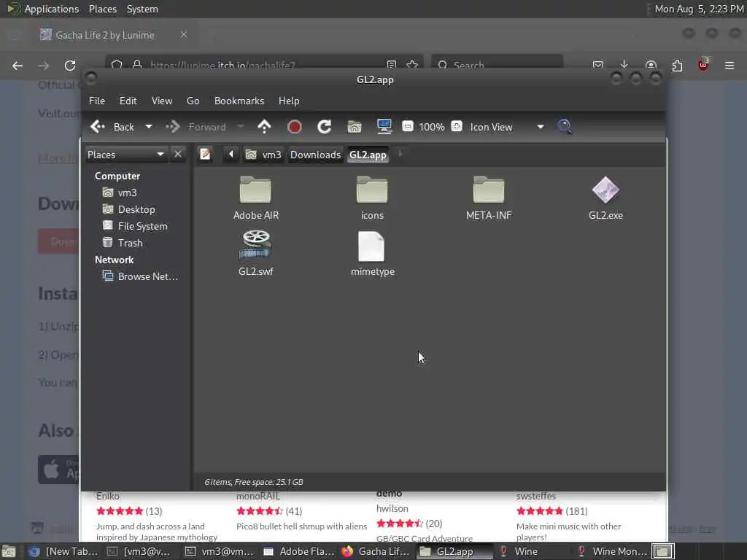Image resolution: width=747 pixels, height=560 pixels.
Task: Open the Back history dropdown arrow
Action: tap(149, 127)
